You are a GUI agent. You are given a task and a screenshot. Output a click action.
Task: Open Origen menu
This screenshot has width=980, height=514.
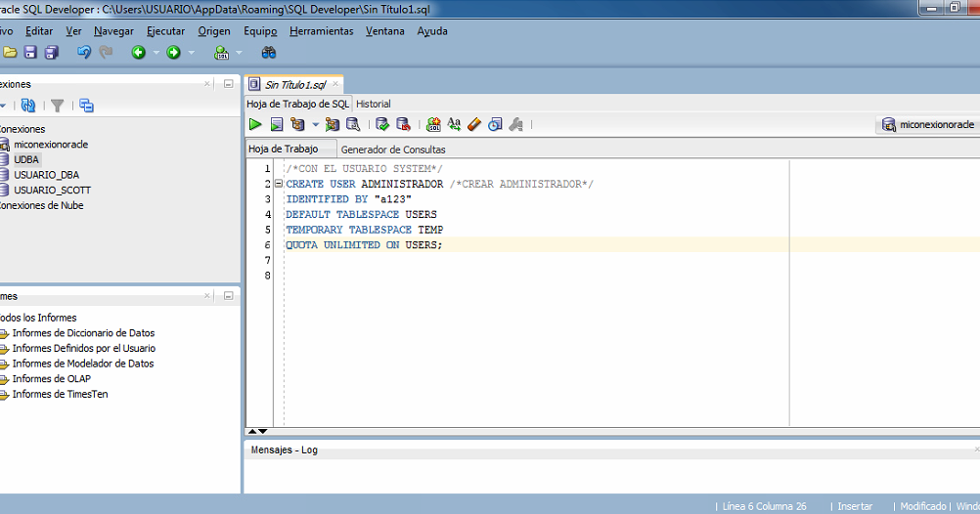click(214, 30)
